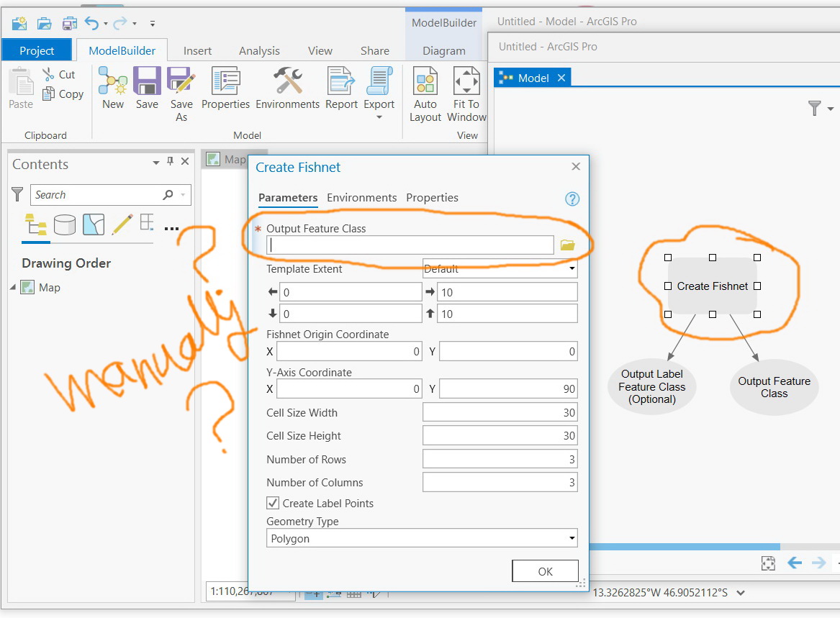The image size is (840, 618).
Task: Click the Number of Rows field
Action: pyautogui.click(x=500, y=459)
